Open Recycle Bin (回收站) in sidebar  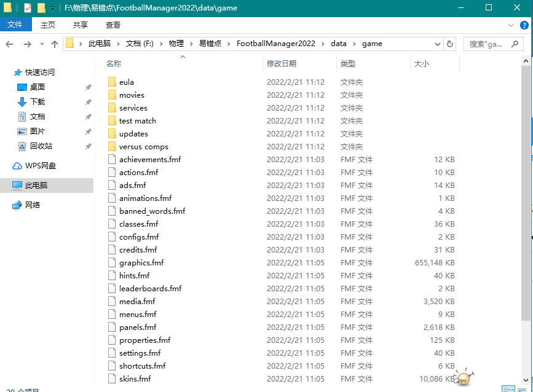pos(41,146)
